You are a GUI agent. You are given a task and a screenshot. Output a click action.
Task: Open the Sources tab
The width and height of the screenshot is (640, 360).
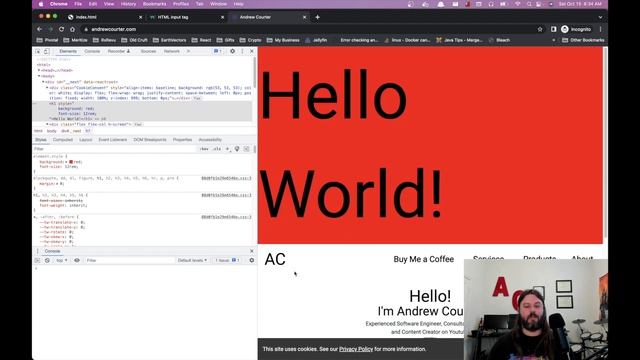(x=148, y=51)
